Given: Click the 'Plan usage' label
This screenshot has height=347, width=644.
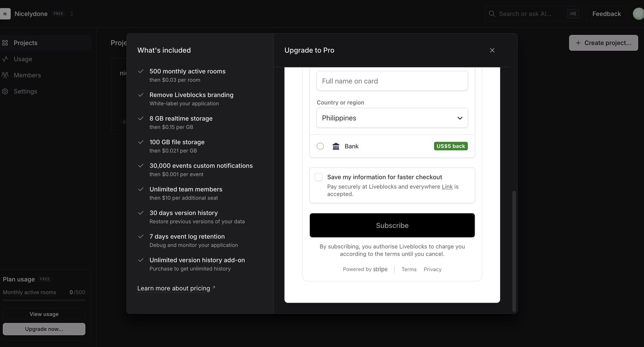Looking at the screenshot, I should pyautogui.click(x=19, y=279).
